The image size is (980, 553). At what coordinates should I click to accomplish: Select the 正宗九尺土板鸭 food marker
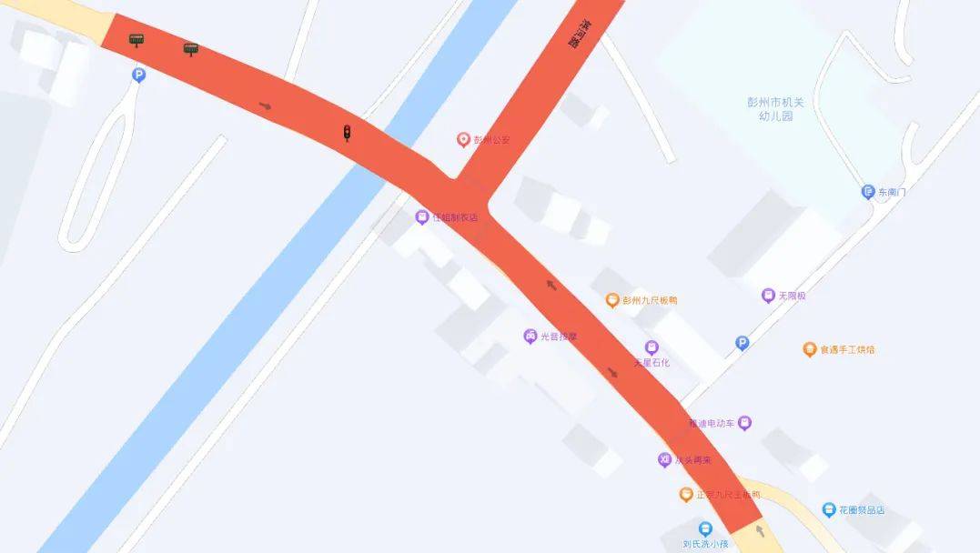point(686,494)
